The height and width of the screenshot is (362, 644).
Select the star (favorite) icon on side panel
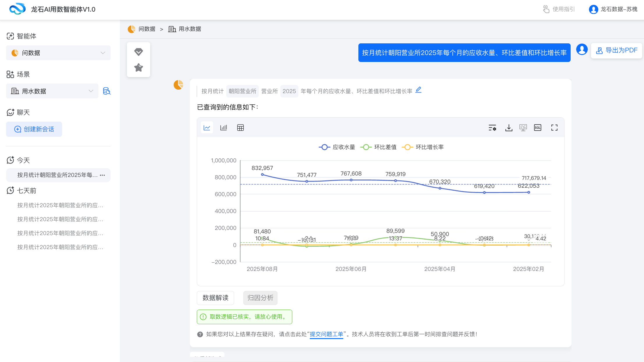(138, 68)
